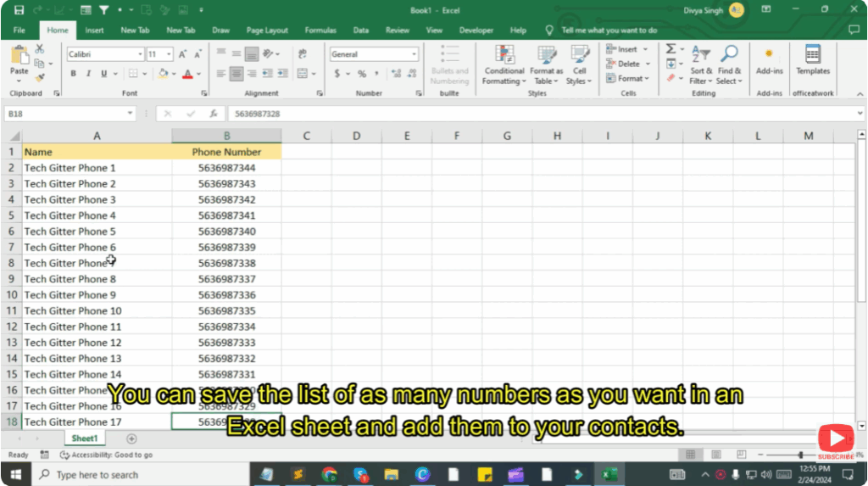
Task: Open Format as Table gallery
Action: click(x=547, y=65)
